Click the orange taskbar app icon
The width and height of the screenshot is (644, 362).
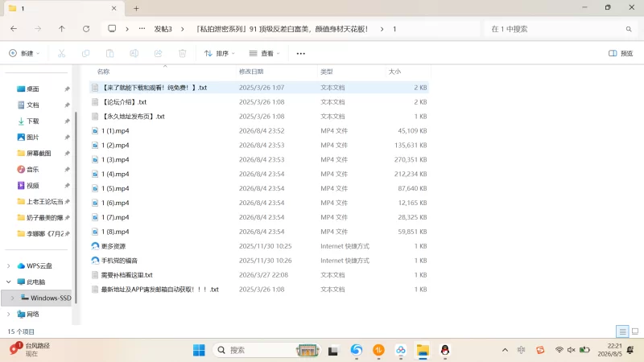[x=378, y=350]
